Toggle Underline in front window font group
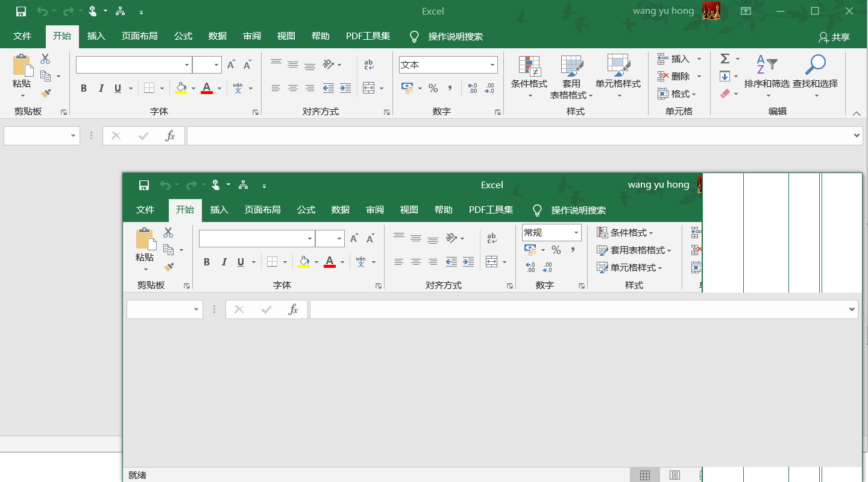868x482 pixels. (241, 262)
